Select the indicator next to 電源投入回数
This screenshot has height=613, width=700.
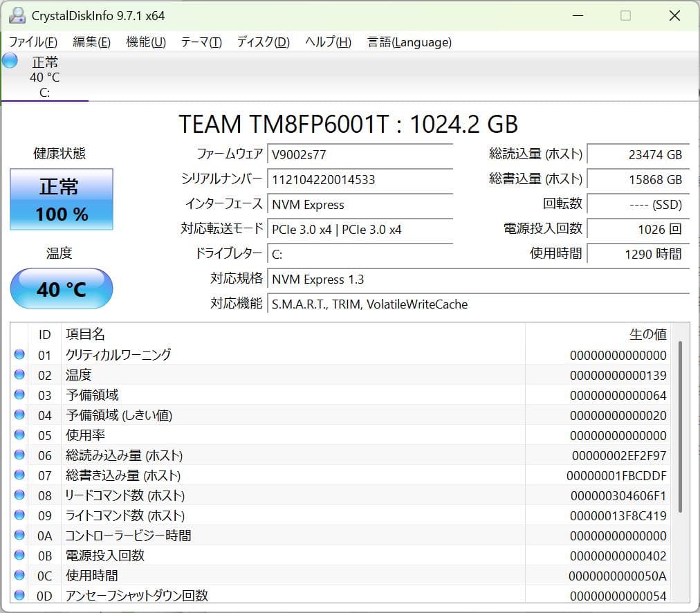pyautogui.click(x=20, y=556)
